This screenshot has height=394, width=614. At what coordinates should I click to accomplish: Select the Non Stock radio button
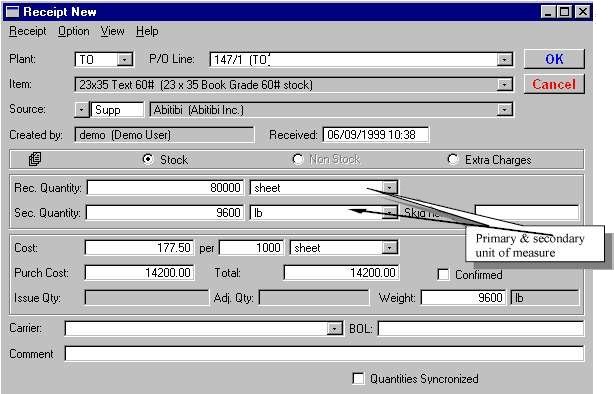tap(298, 159)
